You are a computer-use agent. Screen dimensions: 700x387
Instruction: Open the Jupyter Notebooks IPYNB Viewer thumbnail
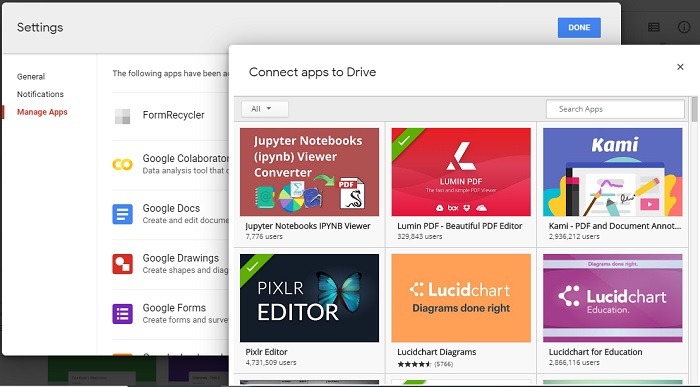[x=309, y=172]
